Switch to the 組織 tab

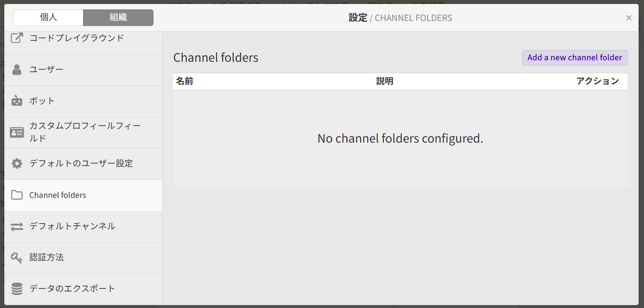(x=118, y=17)
